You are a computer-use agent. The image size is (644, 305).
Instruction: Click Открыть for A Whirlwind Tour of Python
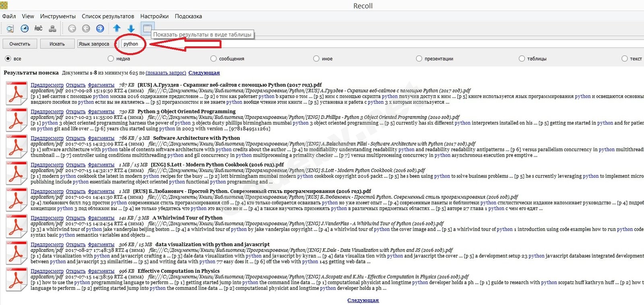click(76, 218)
